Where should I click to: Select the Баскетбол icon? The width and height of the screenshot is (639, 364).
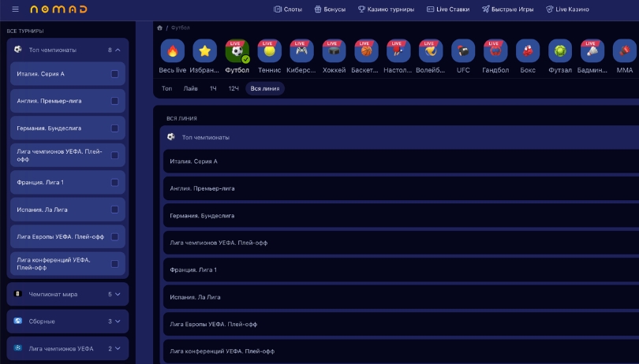(x=366, y=51)
